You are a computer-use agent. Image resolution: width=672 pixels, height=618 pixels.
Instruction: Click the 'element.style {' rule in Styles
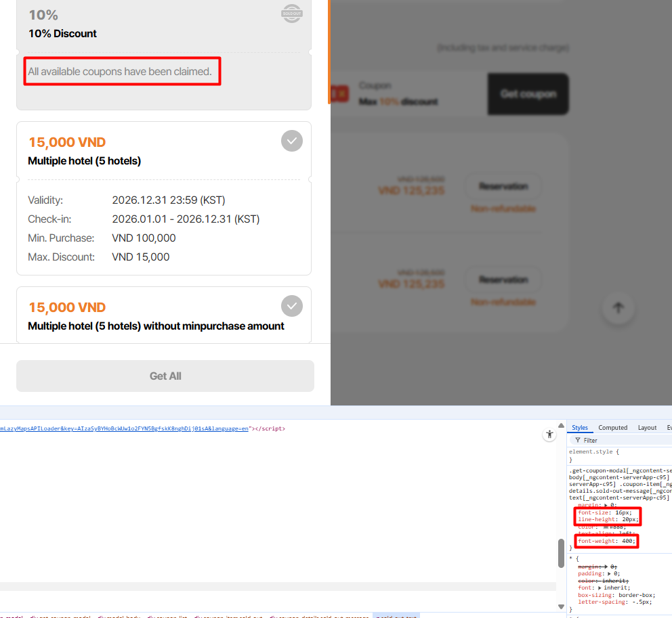[x=593, y=451]
